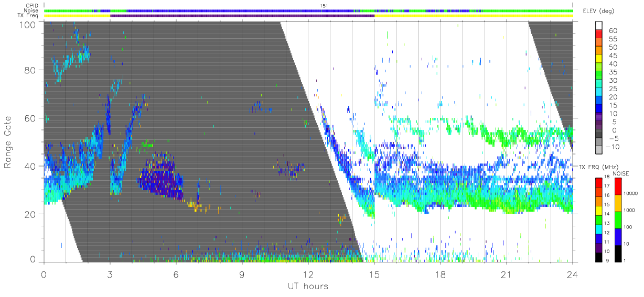The width and height of the screenshot is (644, 297).
Task: Click the UT hours axis title
Action: (x=308, y=286)
